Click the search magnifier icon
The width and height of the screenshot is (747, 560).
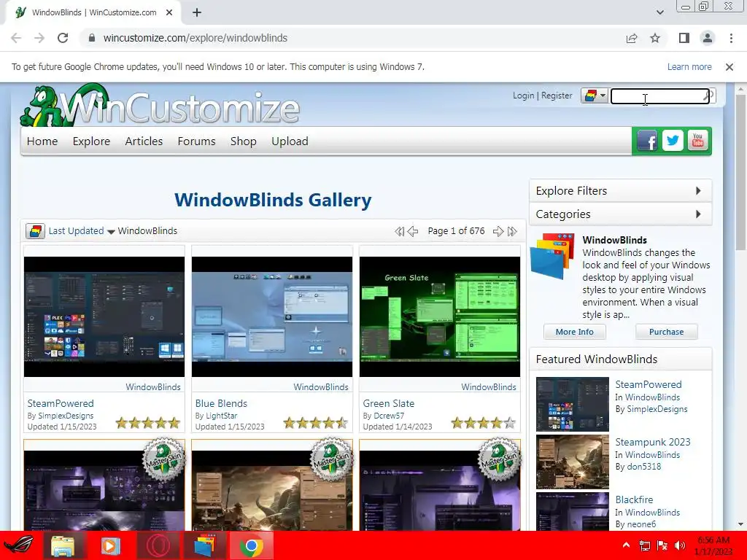click(x=708, y=96)
